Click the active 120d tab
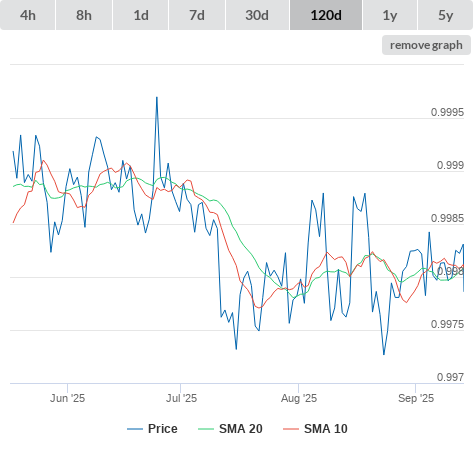The width and height of the screenshot is (474, 455). click(x=326, y=15)
